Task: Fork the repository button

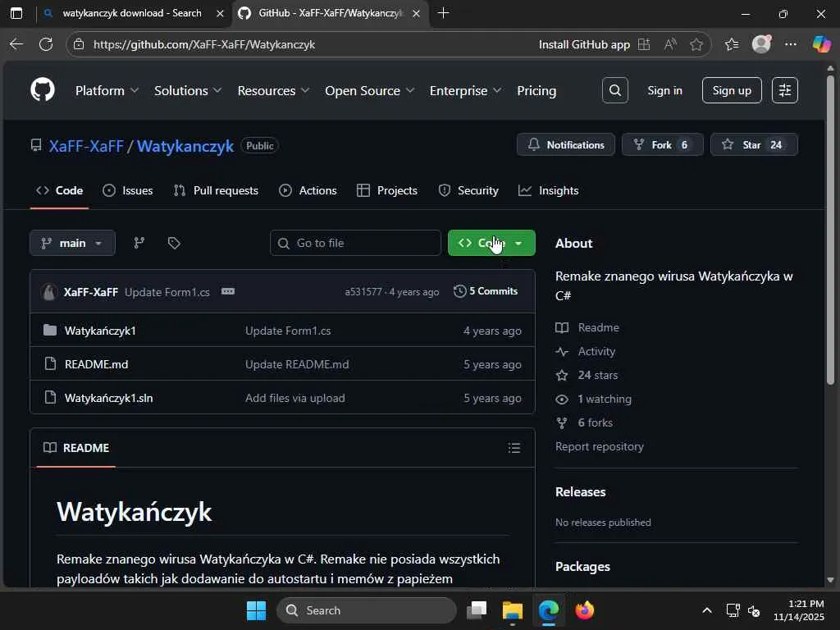Action: click(x=662, y=144)
